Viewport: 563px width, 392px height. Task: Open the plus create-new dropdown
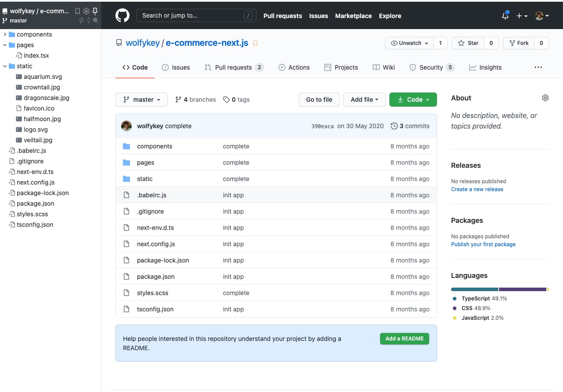click(522, 16)
